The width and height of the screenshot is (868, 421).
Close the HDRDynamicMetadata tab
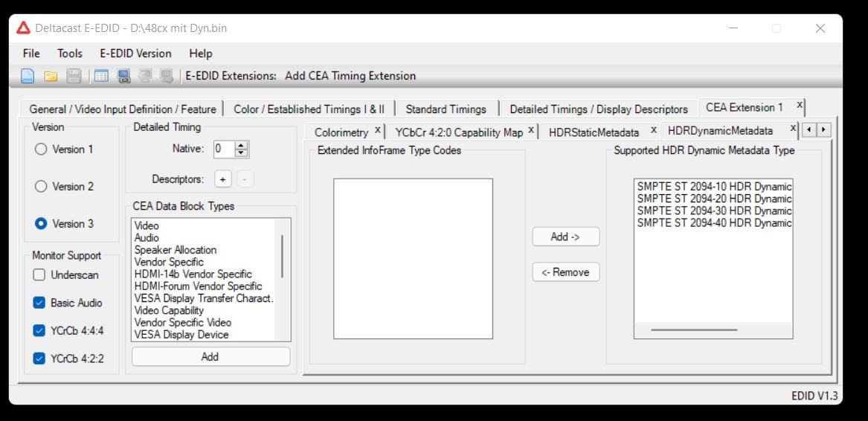[x=794, y=128]
